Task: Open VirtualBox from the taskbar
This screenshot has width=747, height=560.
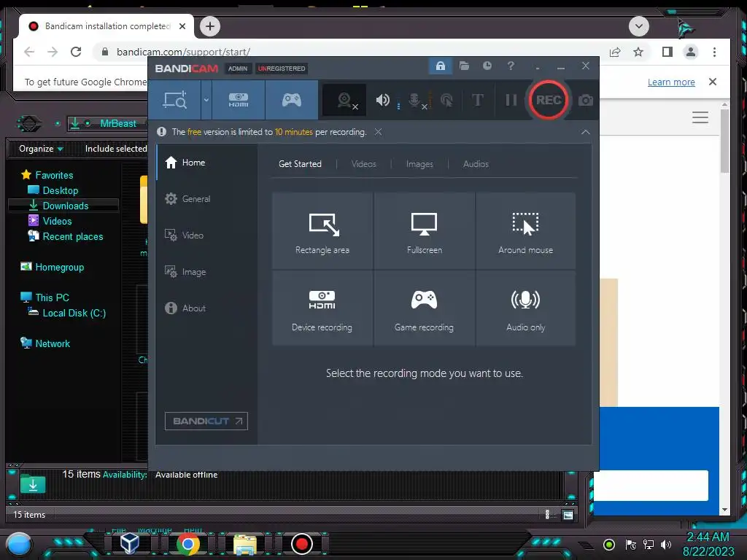Action: (129, 543)
